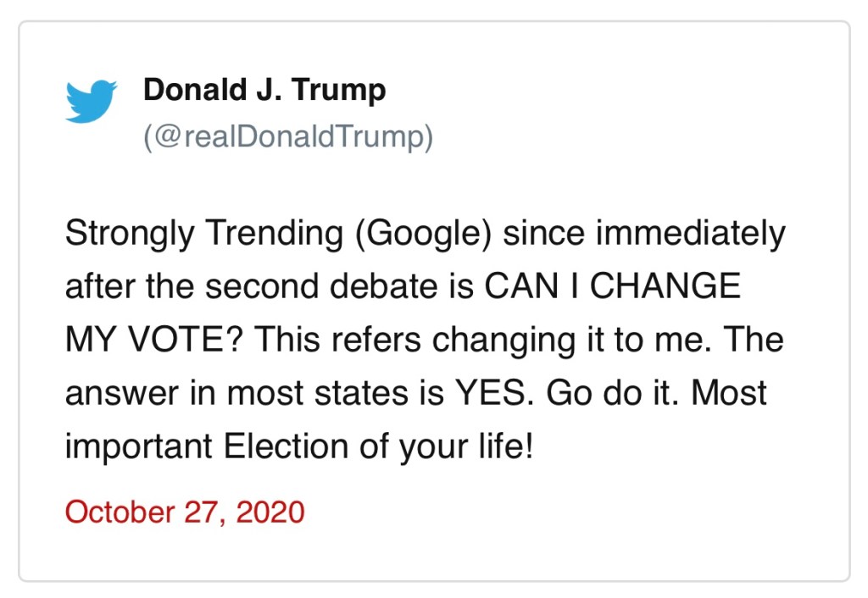Open the October 27, 2020 date link

[x=184, y=512]
